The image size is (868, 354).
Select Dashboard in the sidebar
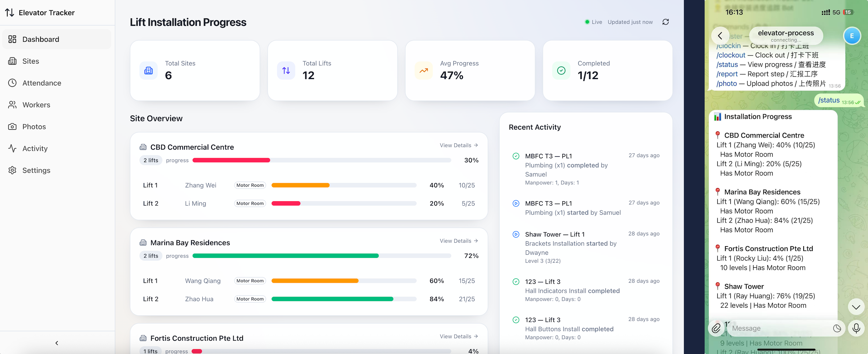[x=40, y=39]
